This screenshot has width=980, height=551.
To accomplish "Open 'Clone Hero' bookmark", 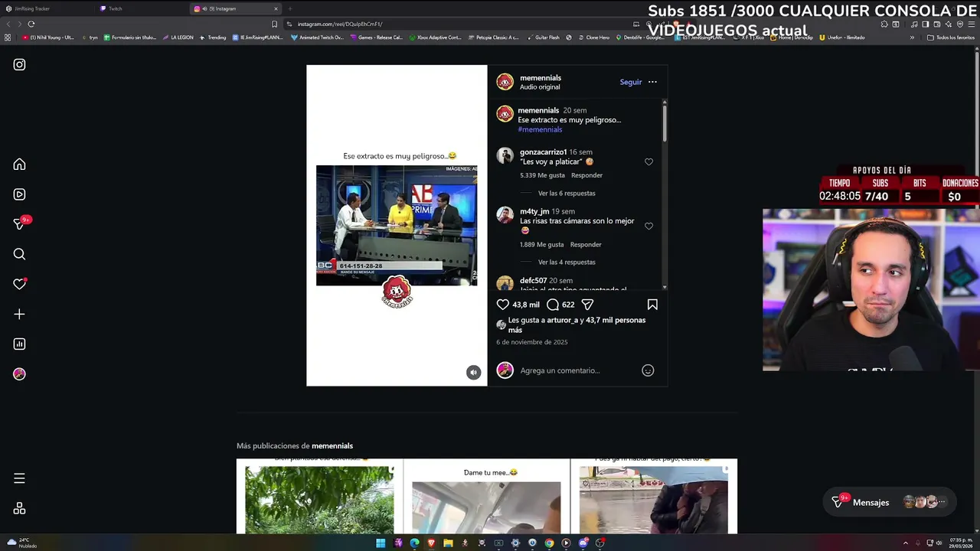I will (593, 37).
